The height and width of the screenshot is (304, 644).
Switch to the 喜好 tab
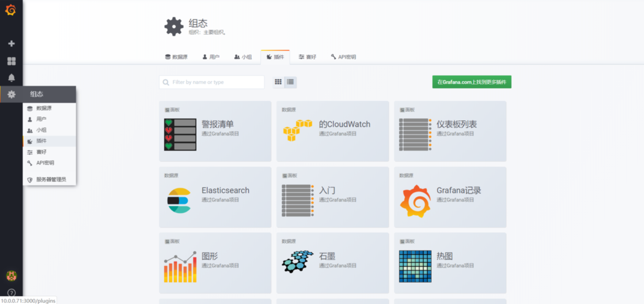[x=307, y=57]
